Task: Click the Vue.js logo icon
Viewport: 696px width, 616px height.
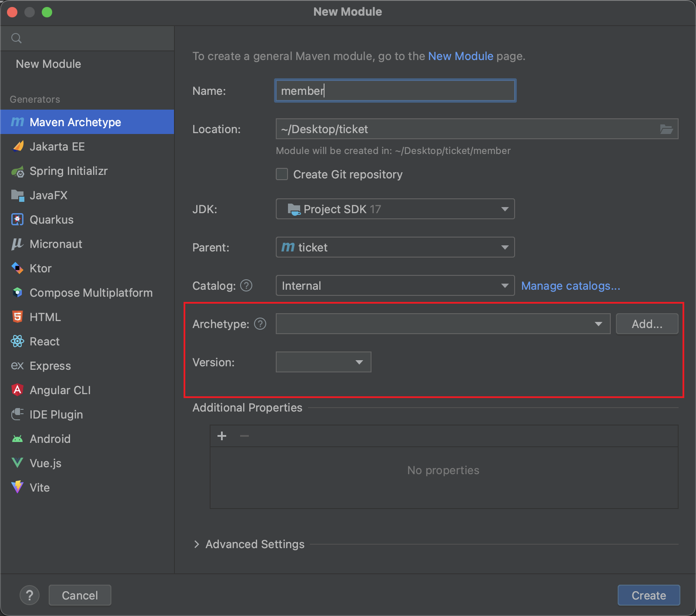Action: pyautogui.click(x=17, y=463)
